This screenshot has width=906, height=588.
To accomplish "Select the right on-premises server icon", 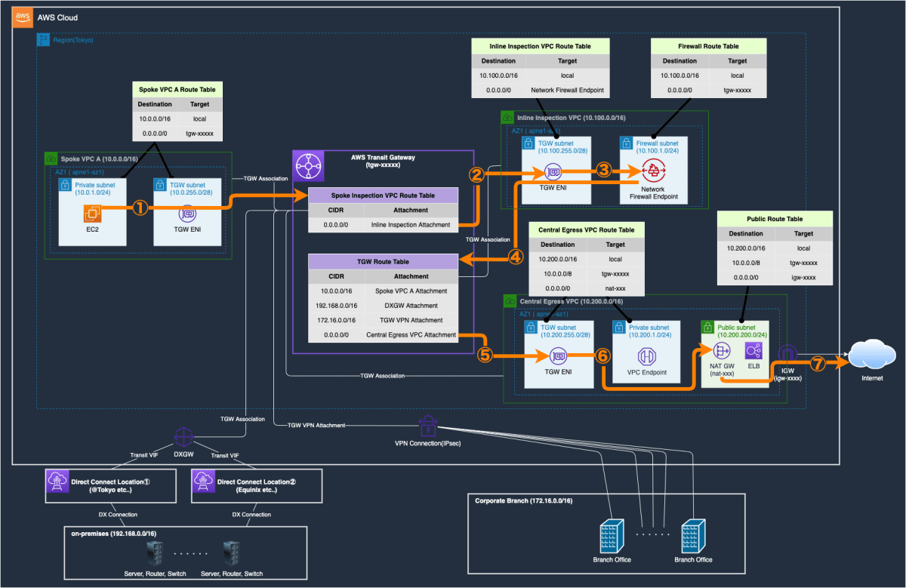I will click(232, 554).
